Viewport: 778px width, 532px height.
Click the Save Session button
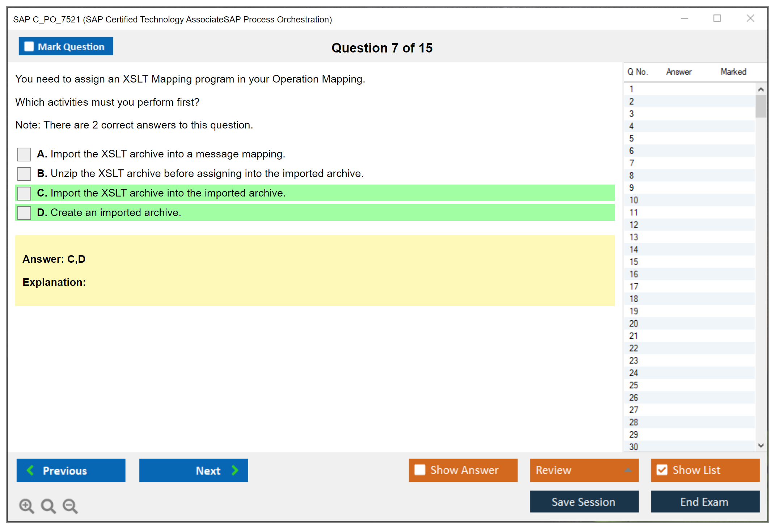tap(584, 502)
